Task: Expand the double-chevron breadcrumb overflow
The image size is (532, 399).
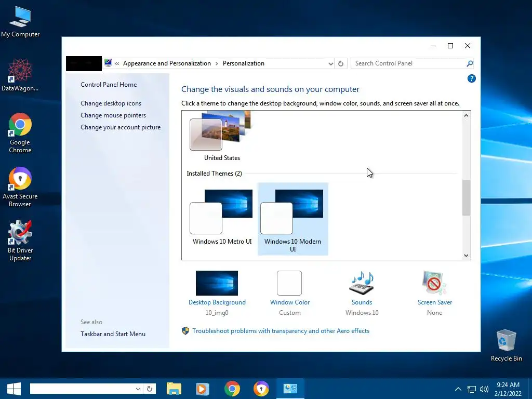Action: coord(117,63)
